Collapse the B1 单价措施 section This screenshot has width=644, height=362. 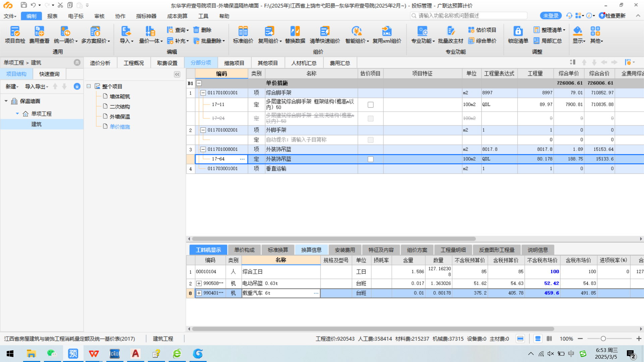199,83
